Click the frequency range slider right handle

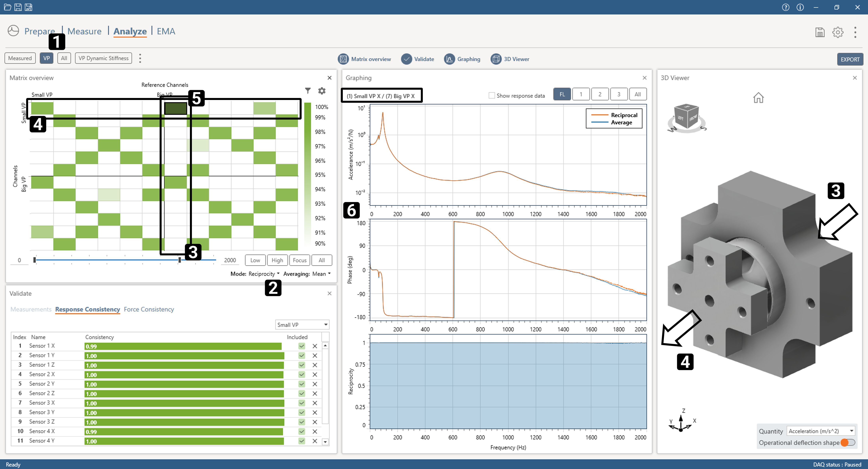point(180,260)
